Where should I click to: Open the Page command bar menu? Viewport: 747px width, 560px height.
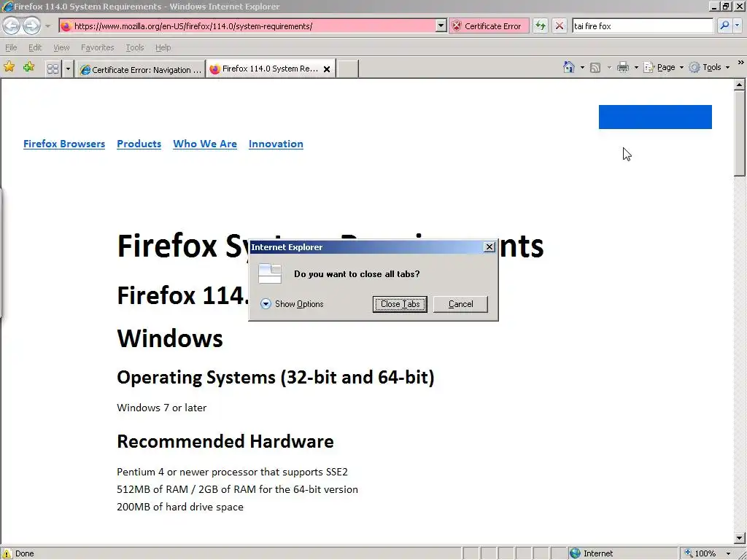coord(663,68)
